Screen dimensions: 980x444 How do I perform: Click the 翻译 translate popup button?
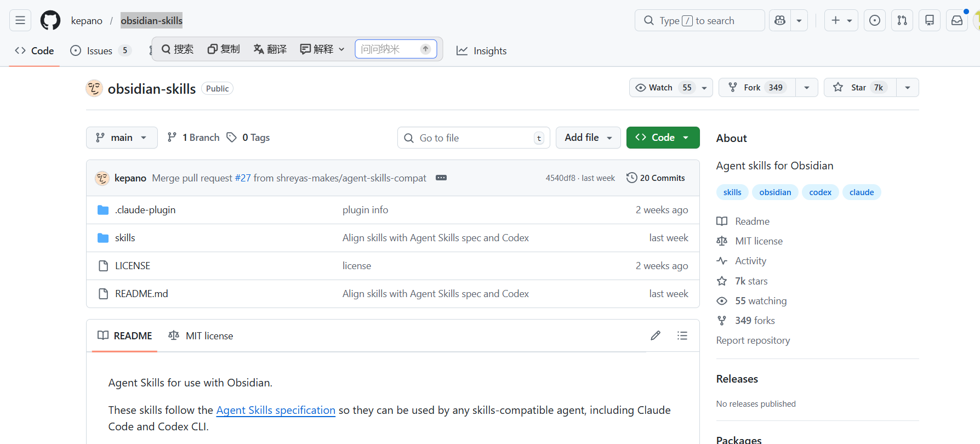(270, 49)
